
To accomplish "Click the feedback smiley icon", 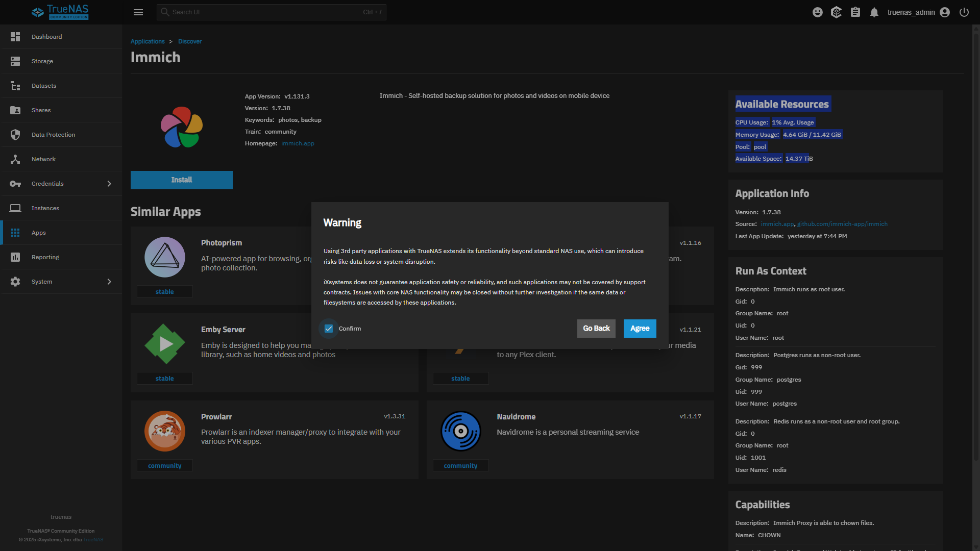I will tap(818, 12).
